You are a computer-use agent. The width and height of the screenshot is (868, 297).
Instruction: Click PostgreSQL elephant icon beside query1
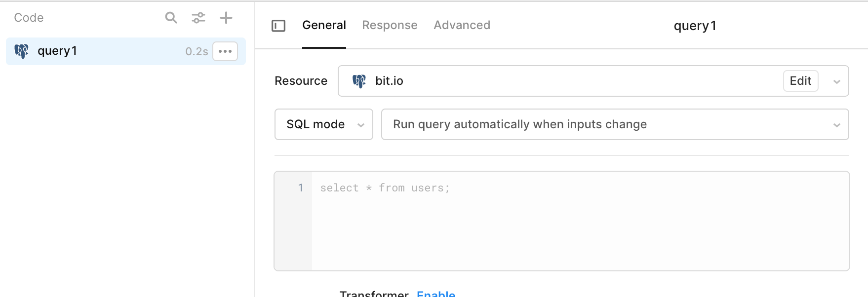click(x=21, y=51)
